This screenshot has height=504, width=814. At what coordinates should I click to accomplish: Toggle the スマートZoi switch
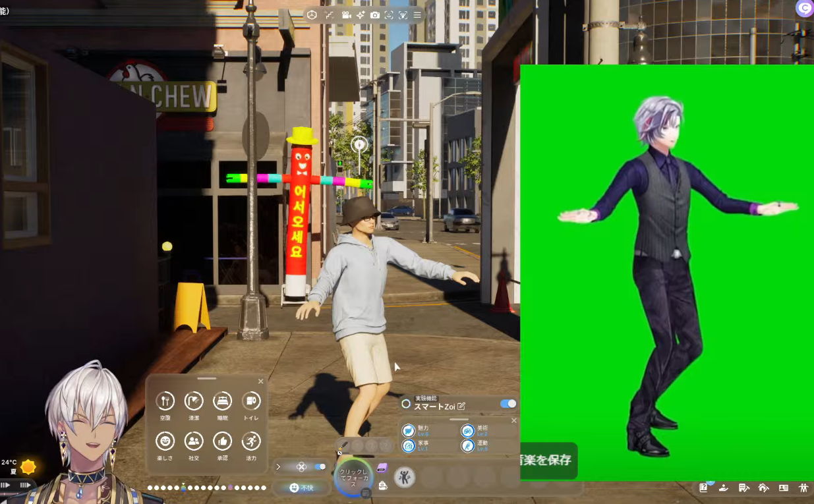tap(508, 404)
